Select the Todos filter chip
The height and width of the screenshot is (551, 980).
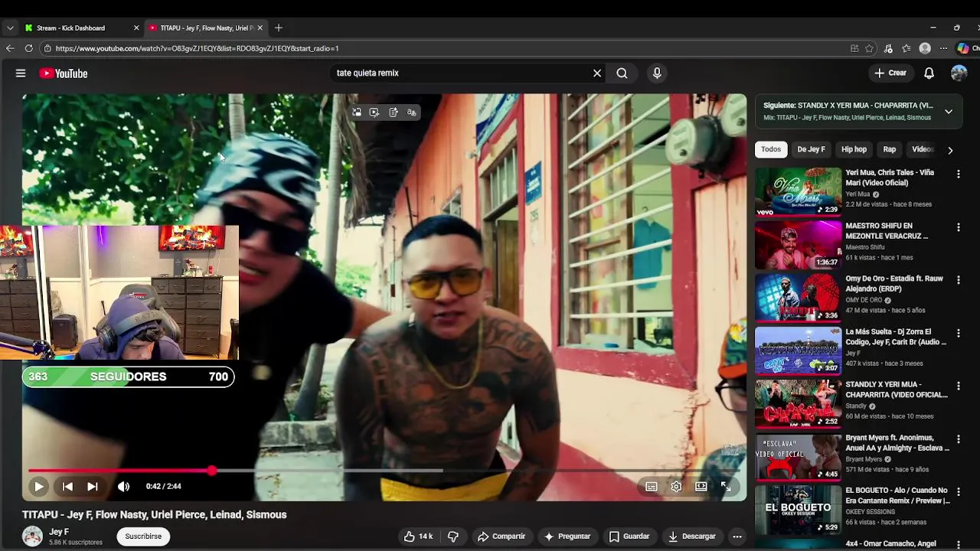point(771,149)
